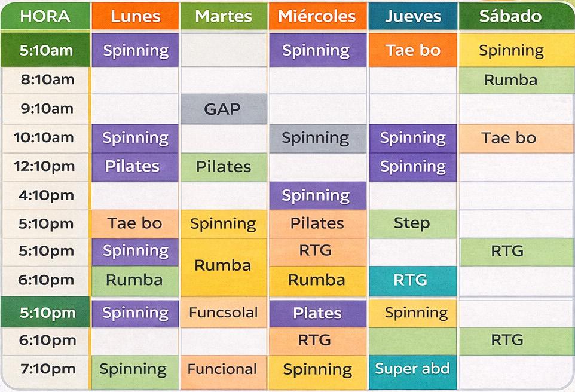Click the Step class on Jueves
575x392 pixels.
413,223
